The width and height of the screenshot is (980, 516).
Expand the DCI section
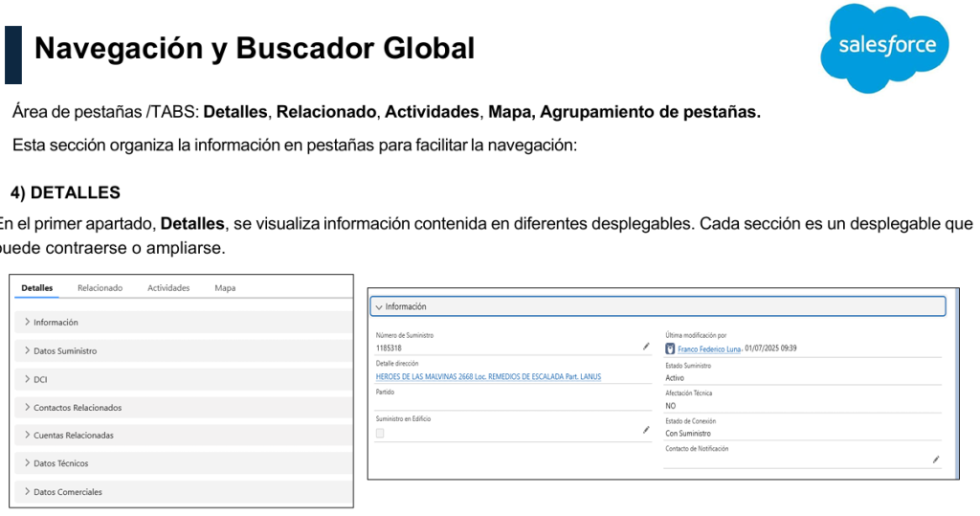pos(40,379)
